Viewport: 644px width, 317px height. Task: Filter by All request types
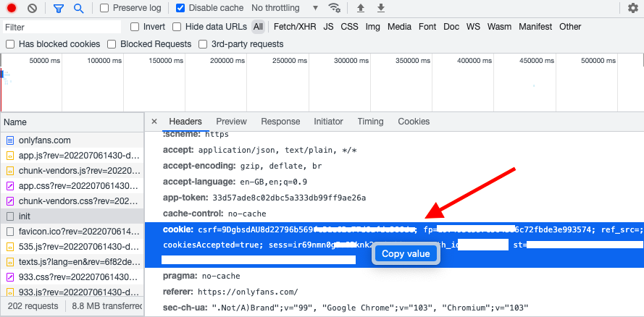pyautogui.click(x=258, y=27)
